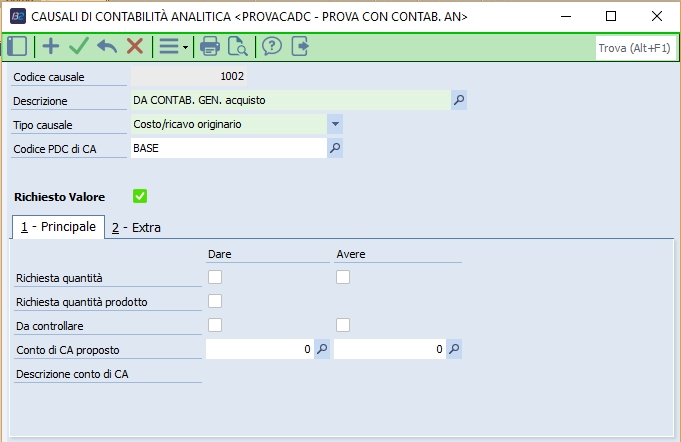This screenshot has height=442, width=681.
Task: Click the undo arrow toolbar icon
Action: 107,46
